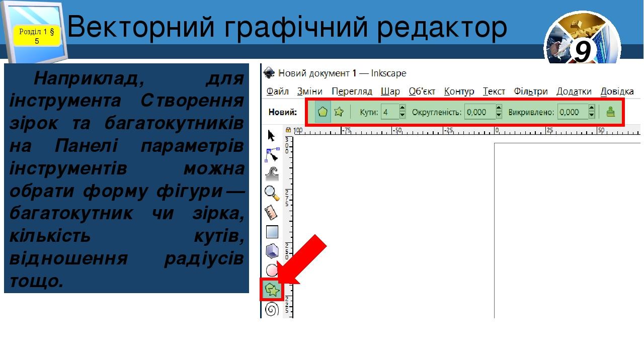Open the Довідка menu
644x362 pixels.
(617, 91)
